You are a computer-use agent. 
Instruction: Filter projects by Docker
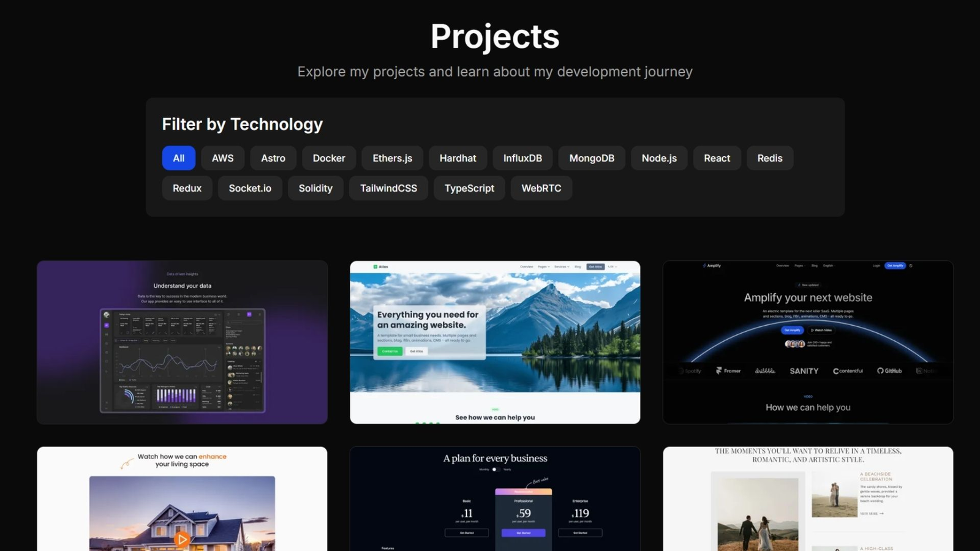tap(329, 158)
